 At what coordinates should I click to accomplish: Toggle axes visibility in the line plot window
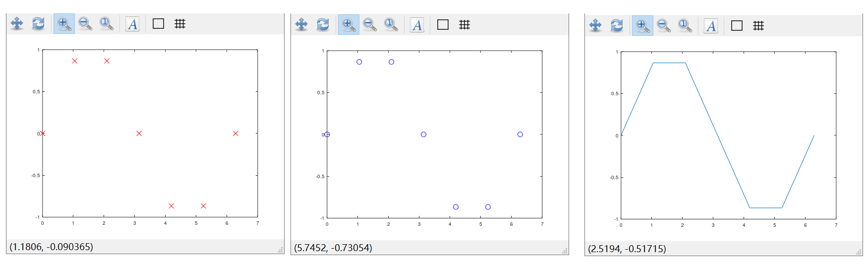(737, 25)
